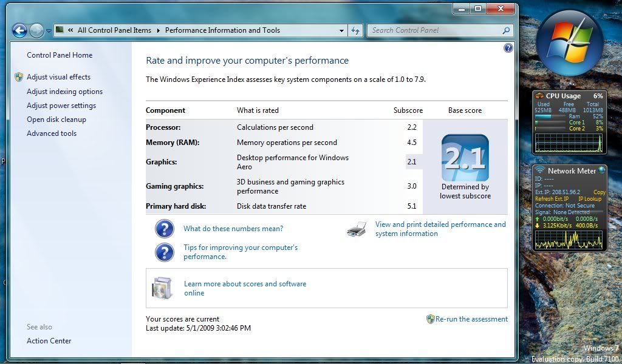The image size is (622, 364).
Task: Expand the address bar history dropdown
Action: coord(341,30)
